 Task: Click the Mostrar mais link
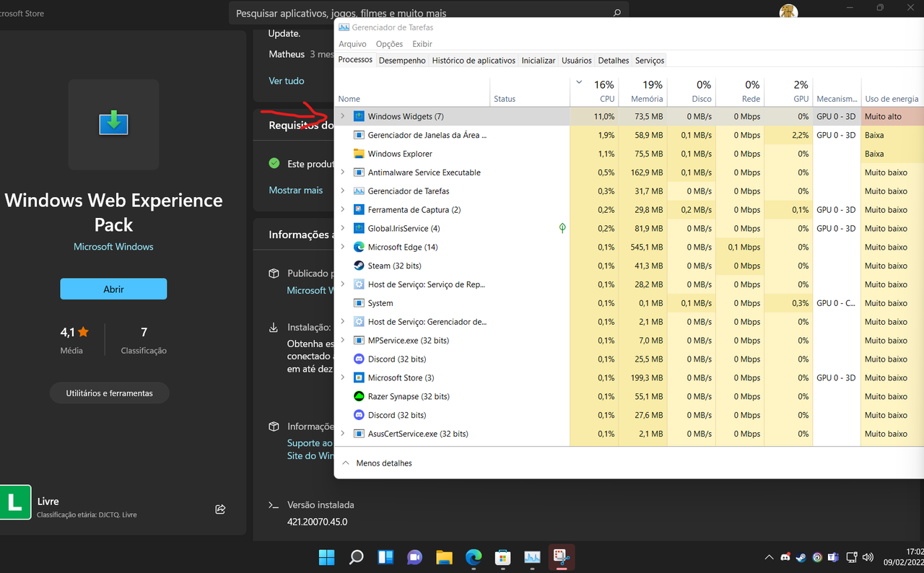coord(296,190)
